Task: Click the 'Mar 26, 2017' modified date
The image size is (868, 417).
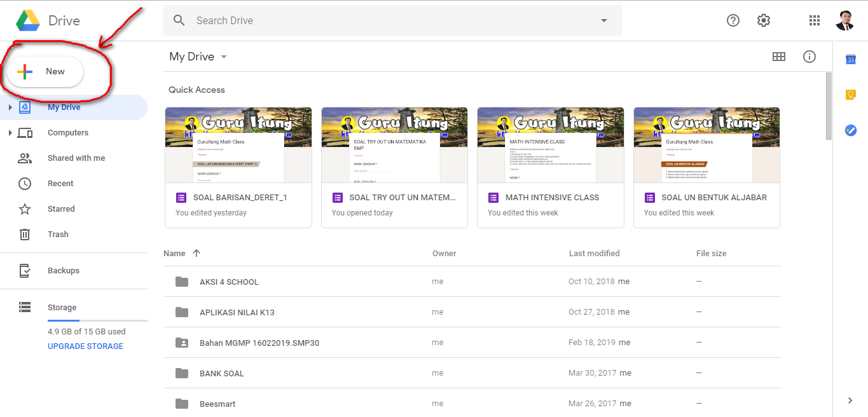Action: click(x=592, y=404)
